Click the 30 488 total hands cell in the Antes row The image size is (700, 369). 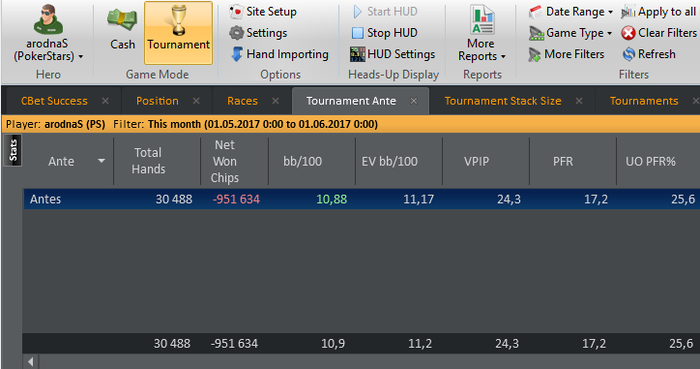pos(174,199)
